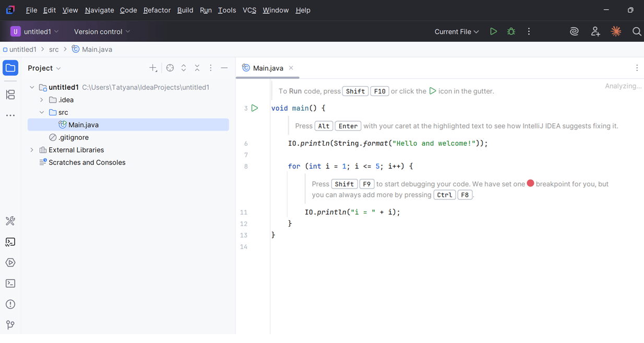Toggle the Project tool window folder icon
This screenshot has height=343, width=644.
(10, 68)
